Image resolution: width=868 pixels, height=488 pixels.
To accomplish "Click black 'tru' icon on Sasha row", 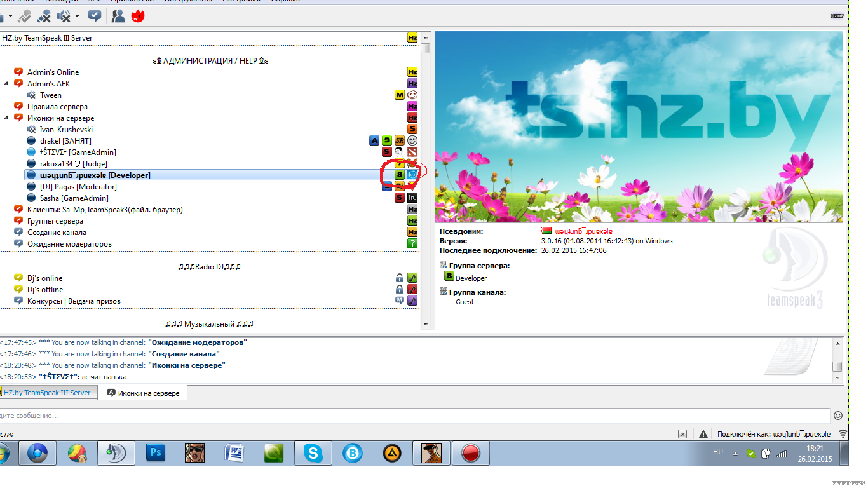I will (412, 198).
